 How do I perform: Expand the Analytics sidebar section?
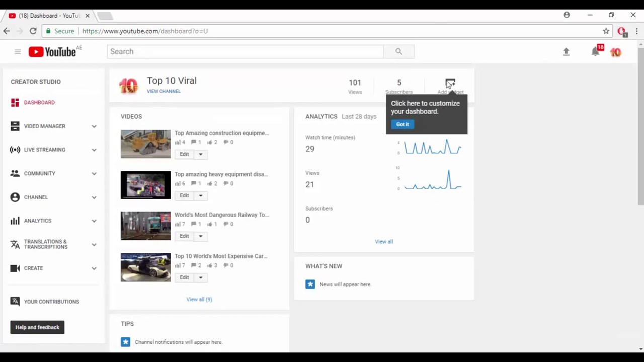pos(94,221)
